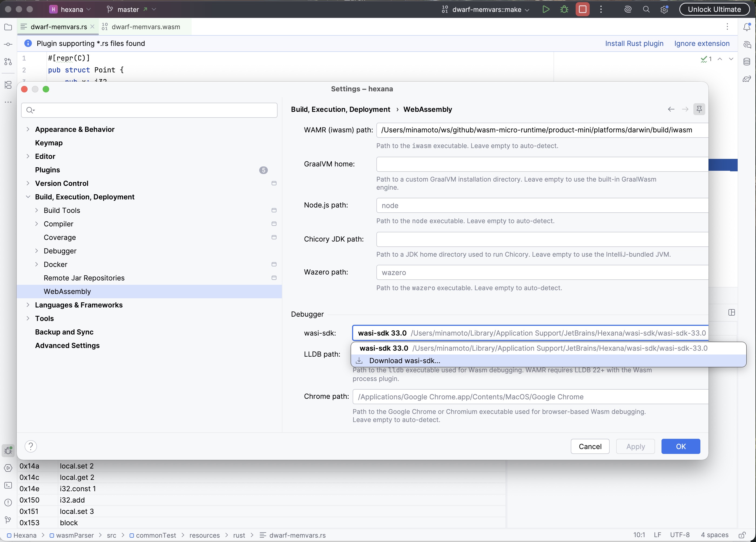The image size is (756, 542).
Task: Open the master branch dropdown
Action: coord(131,9)
